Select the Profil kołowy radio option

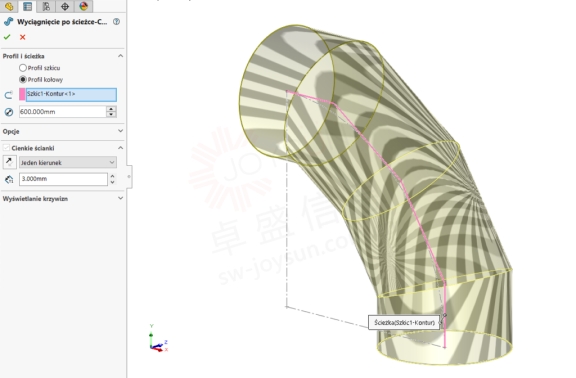click(x=23, y=79)
